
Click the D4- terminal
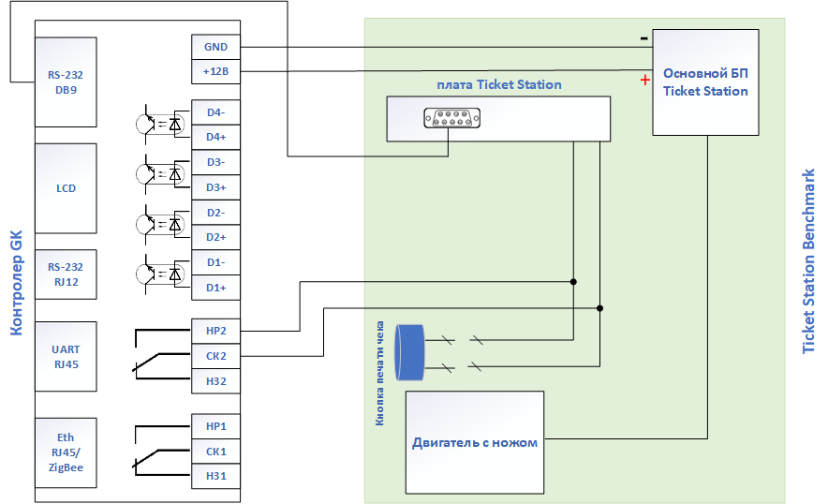coord(215,112)
